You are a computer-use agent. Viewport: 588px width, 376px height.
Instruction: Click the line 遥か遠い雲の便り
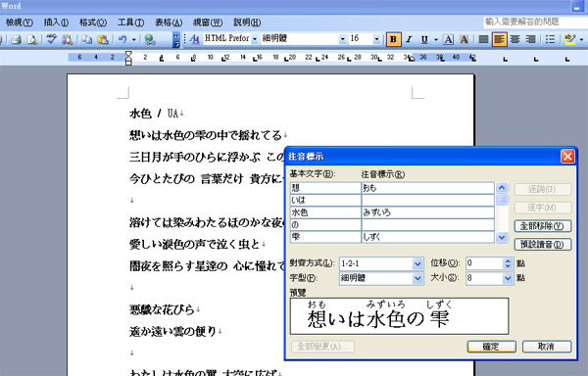click(x=172, y=331)
